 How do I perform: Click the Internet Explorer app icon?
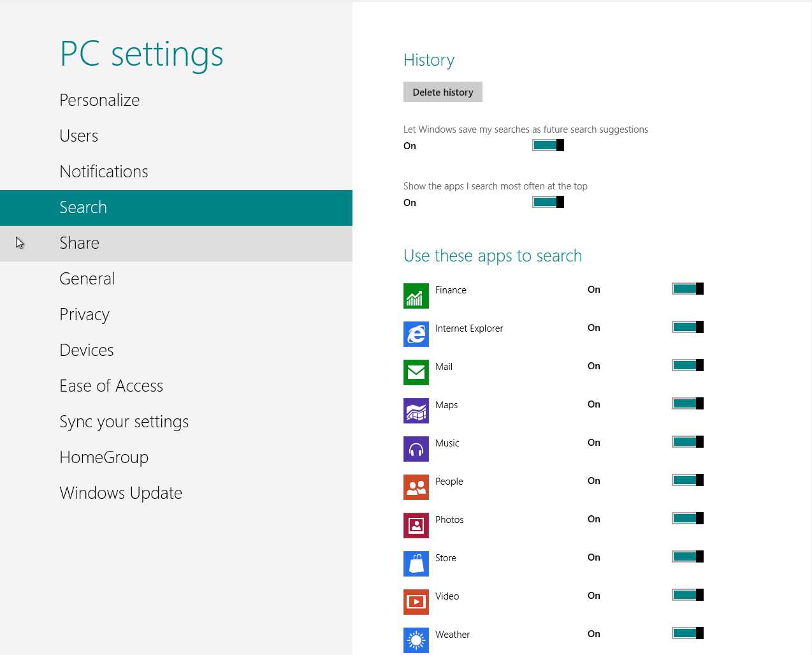416,334
